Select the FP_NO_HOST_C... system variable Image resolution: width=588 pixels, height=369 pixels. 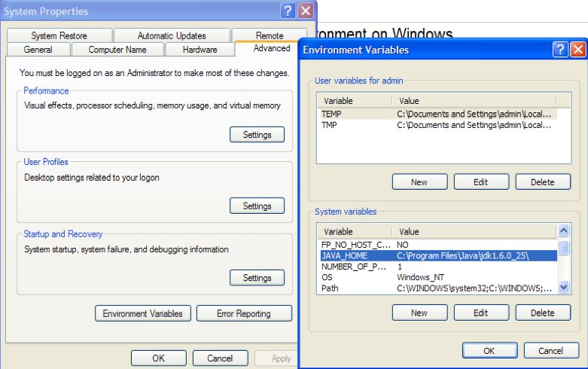pyautogui.click(x=439, y=245)
